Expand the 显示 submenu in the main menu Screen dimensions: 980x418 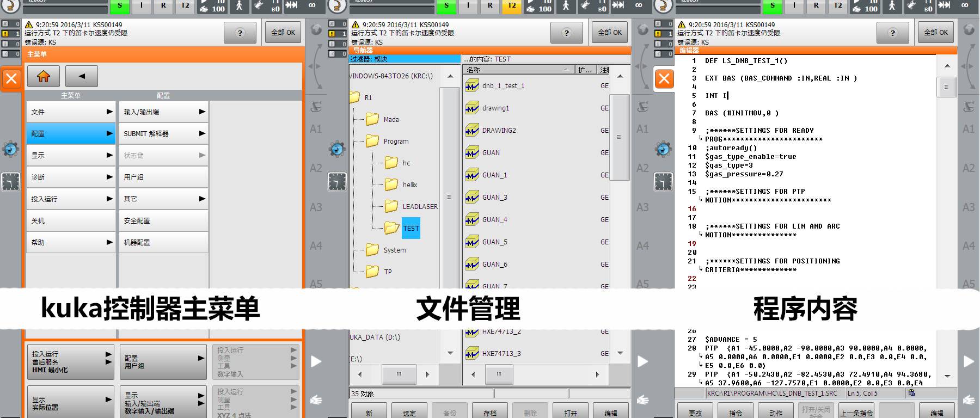pyautogui.click(x=71, y=155)
